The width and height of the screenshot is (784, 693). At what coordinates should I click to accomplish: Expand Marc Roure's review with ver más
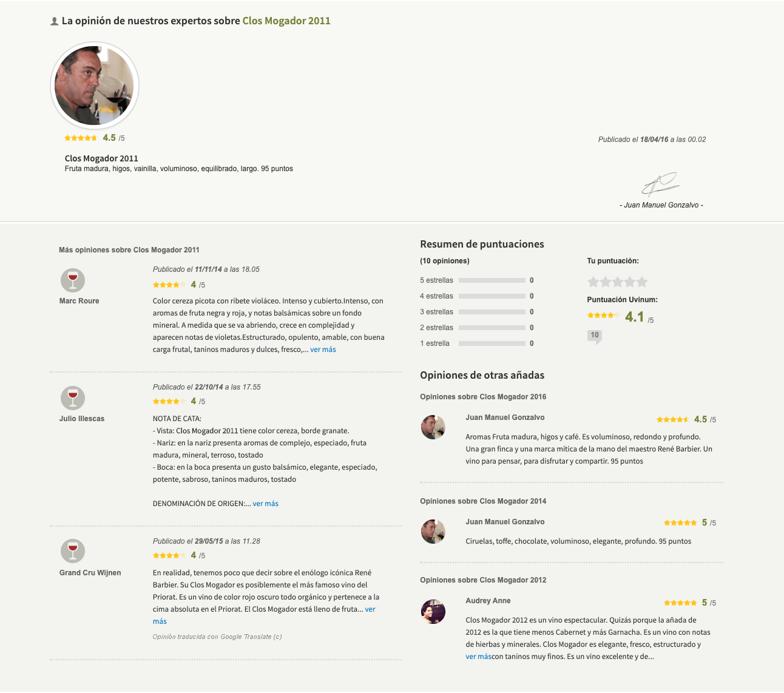[323, 350]
